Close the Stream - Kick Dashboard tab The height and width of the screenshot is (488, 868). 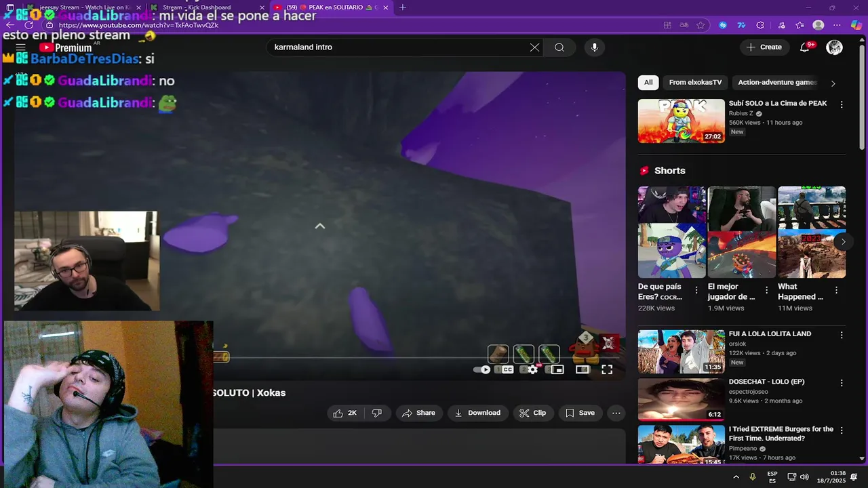262,7
